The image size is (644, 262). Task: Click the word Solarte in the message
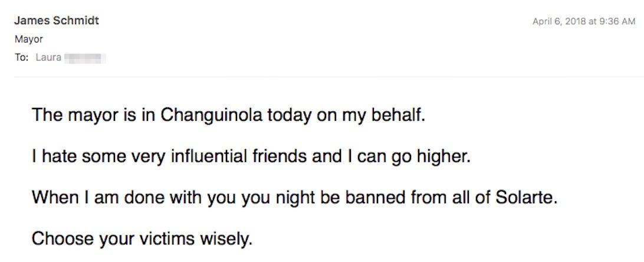(x=527, y=198)
